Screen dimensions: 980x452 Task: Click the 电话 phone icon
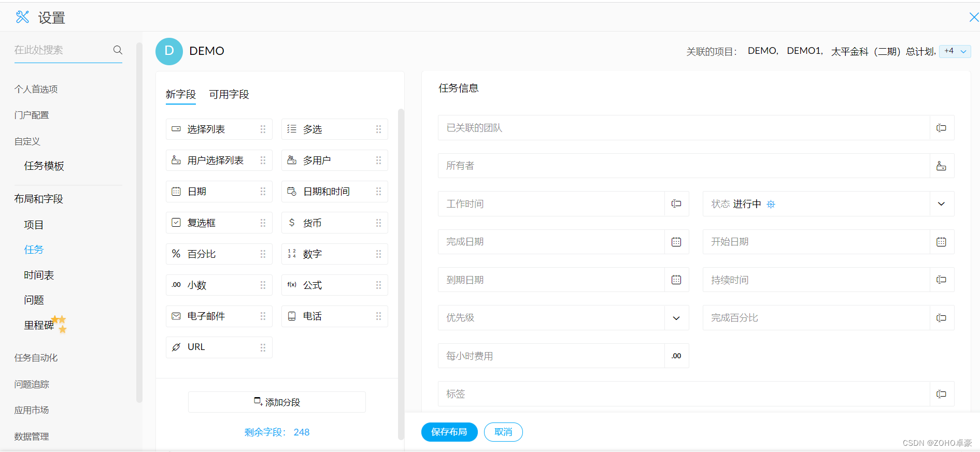(x=292, y=316)
